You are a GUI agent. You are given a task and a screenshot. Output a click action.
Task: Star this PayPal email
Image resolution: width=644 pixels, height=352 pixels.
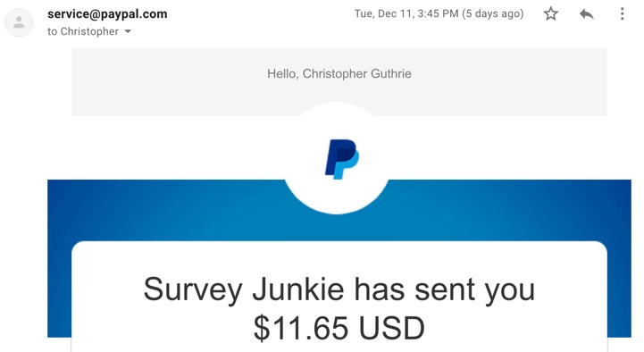[x=550, y=14]
